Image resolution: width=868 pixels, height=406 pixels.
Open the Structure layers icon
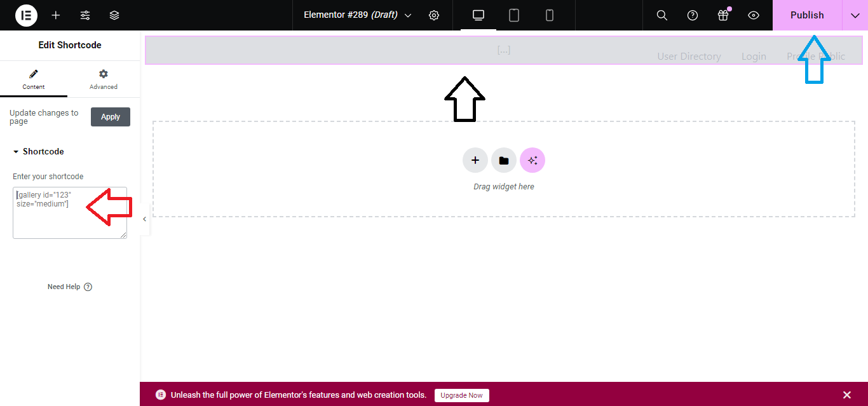coord(114,15)
